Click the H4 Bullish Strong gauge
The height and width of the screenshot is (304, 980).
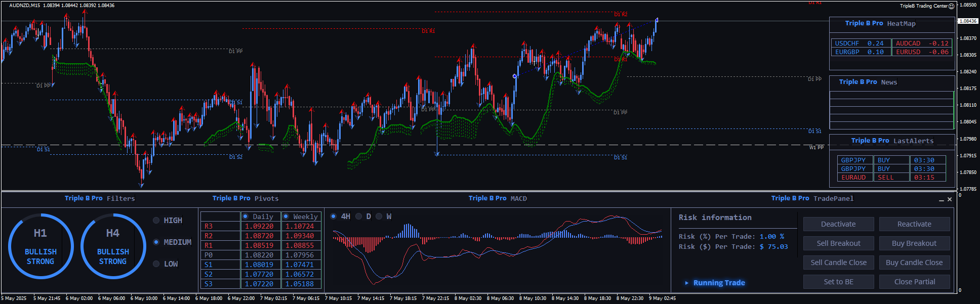pyautogui.click(x=113, y=246)
